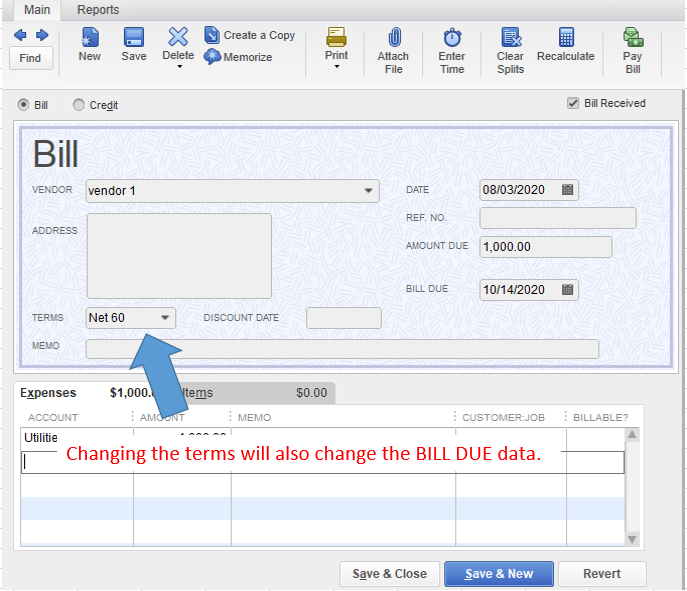This screenshot has width=687, height=591.
Task: Click the Find button
Action: 30,58
